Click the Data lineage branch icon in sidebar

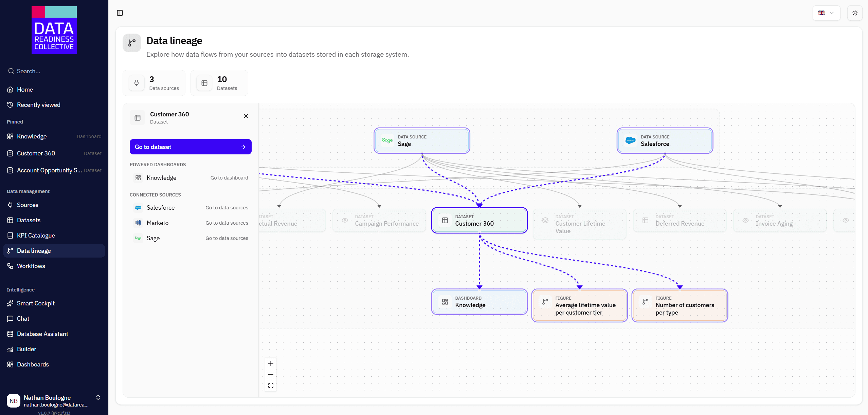[10, 251]
